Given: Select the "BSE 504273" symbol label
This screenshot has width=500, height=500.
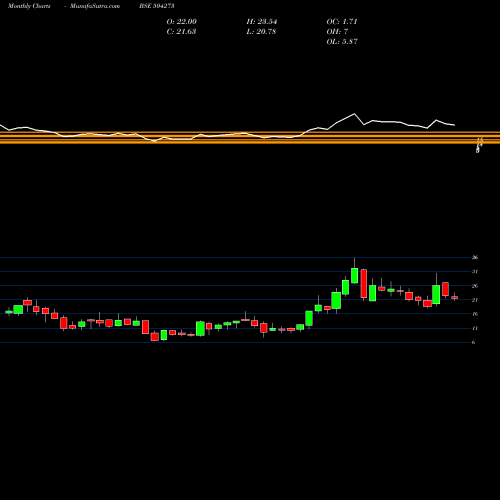Looking at the screenshot, I should pos(157,6).
